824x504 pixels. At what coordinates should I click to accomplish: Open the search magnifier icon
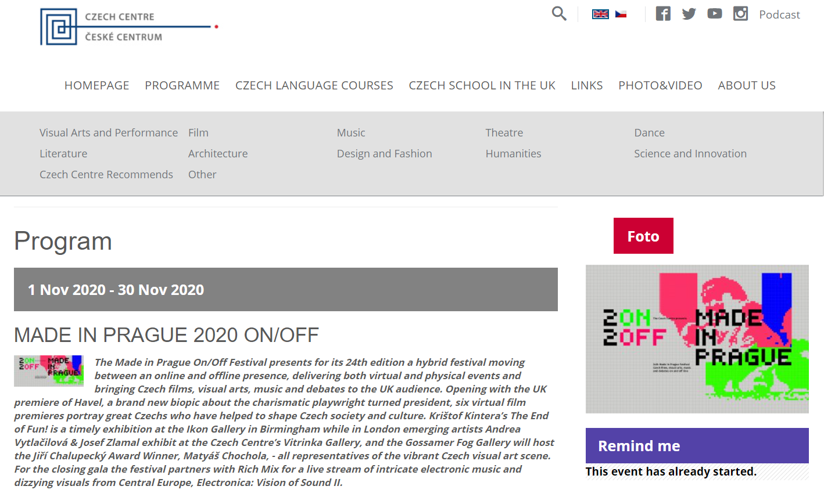[x=559, y=13]
